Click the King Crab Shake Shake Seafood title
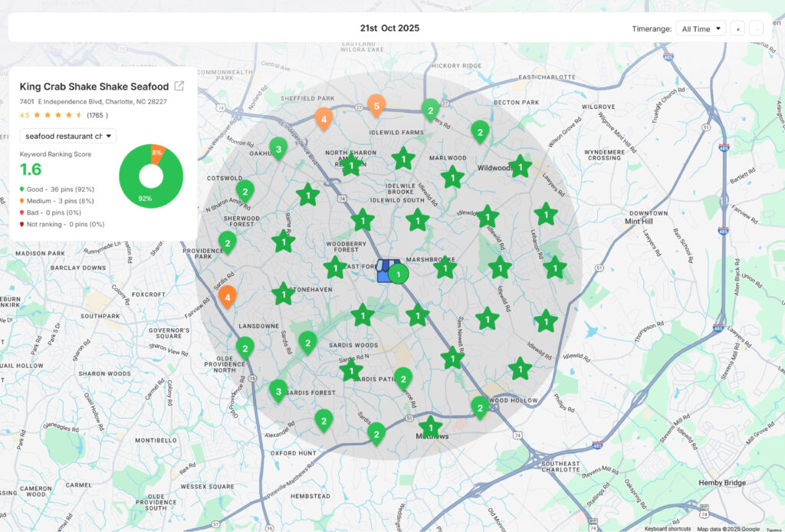This screenshot has height=532, width=785. (94, 87)
